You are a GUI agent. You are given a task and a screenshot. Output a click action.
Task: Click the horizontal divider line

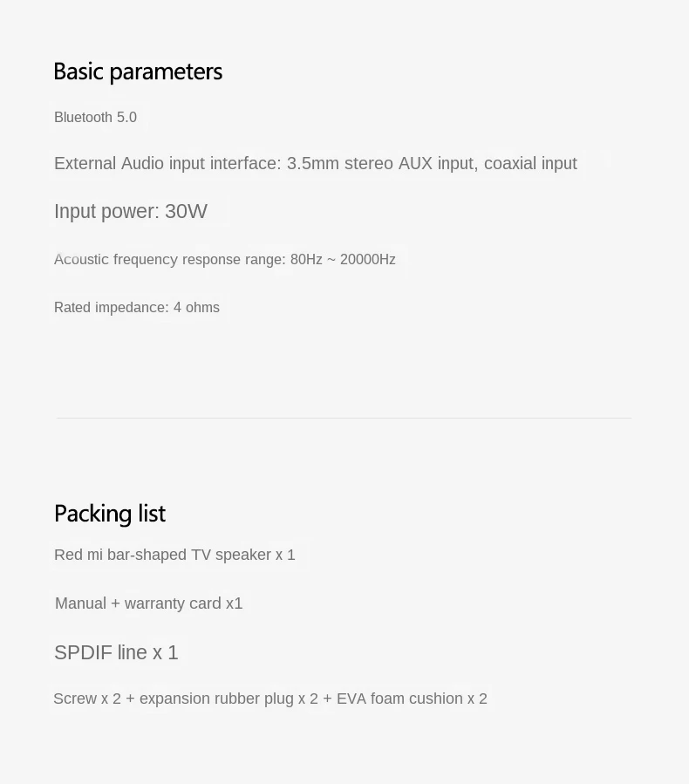(344, 418)
